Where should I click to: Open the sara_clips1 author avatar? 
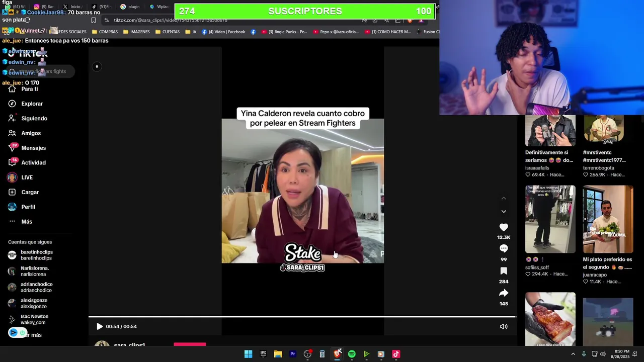pyautogui.click(x=102, y=344)
